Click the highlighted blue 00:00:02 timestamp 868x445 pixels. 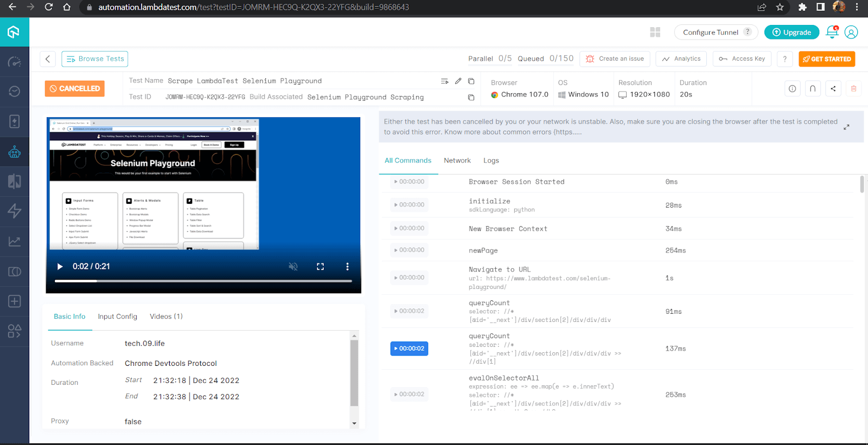click(x=409, y=349)
